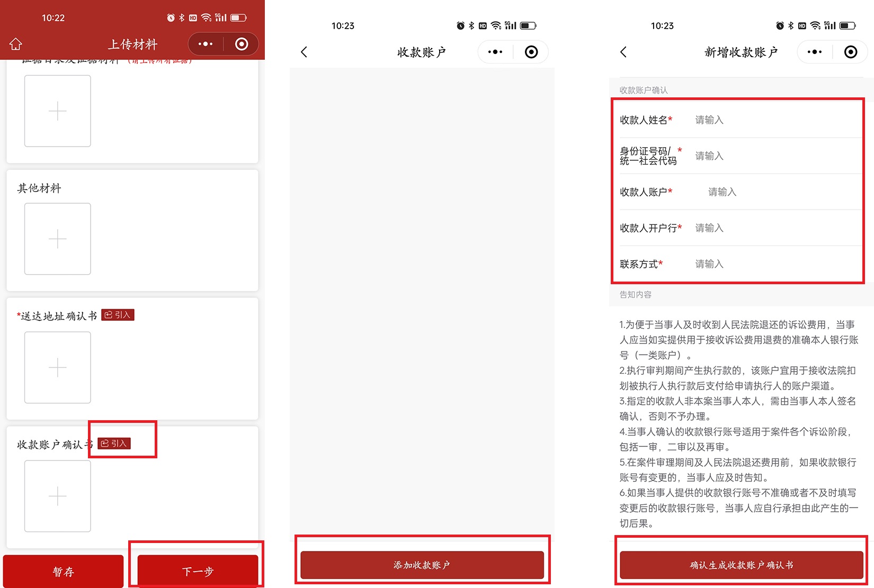Tap the circle close icon on 收款账户 screen
The width and height of the screenshot is (874, 588).
point(531,52)
